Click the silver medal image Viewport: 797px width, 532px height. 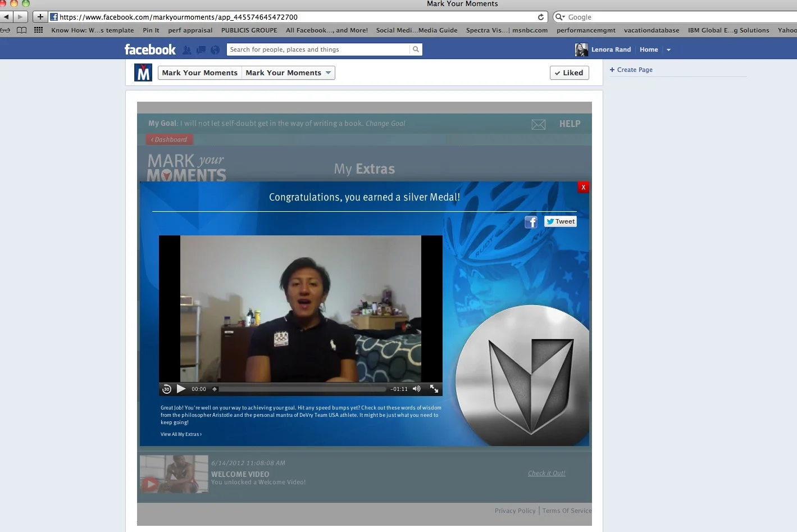[x=522, y=375]
